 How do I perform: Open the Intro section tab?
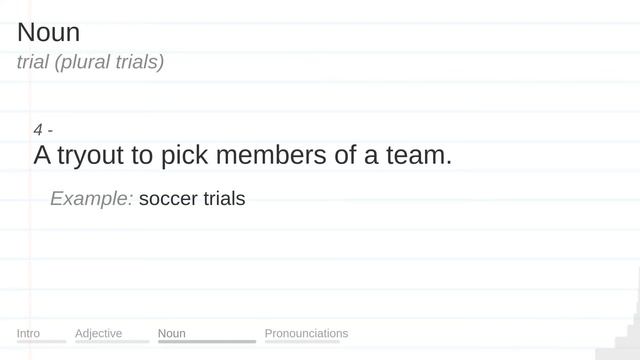click(x=28, y=333)
